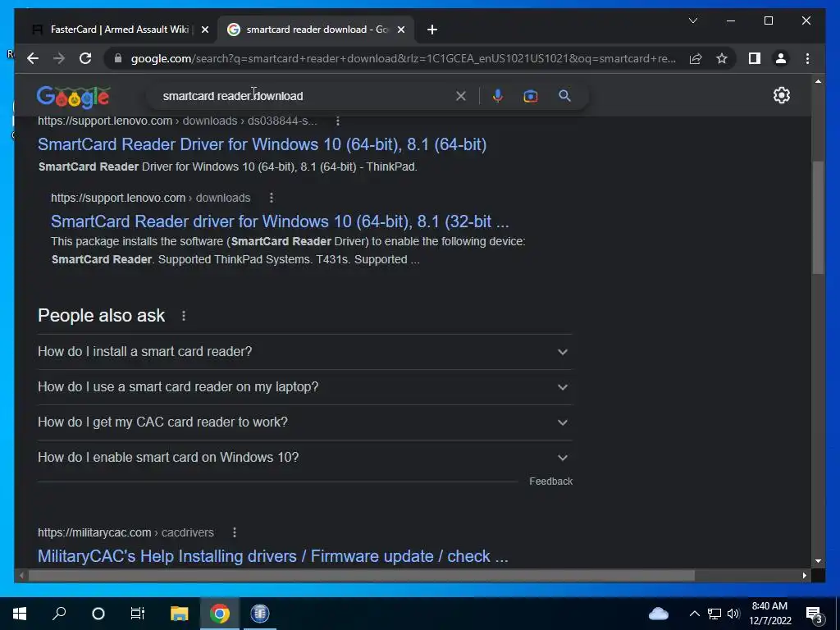Open Chrome side panel
Viewport: 840px width, 630px height.
pyautogui.click(x=755, y=58)
